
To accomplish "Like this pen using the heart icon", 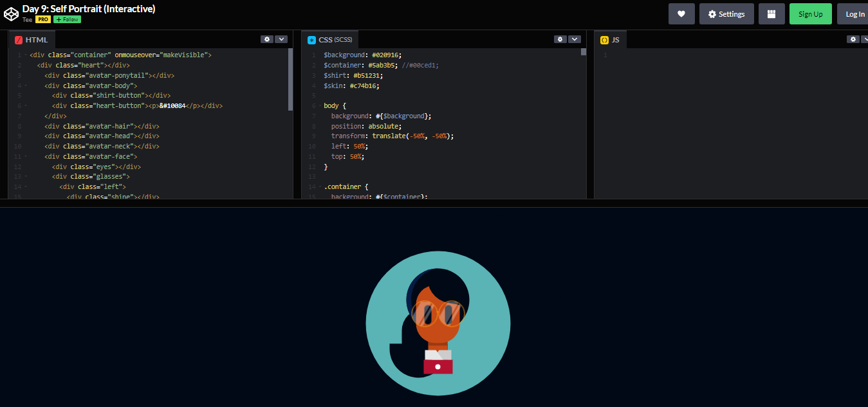I will coord(681,14).
